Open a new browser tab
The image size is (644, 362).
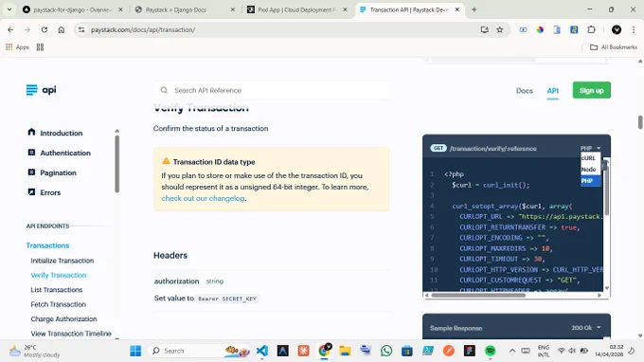pos(474,9)
